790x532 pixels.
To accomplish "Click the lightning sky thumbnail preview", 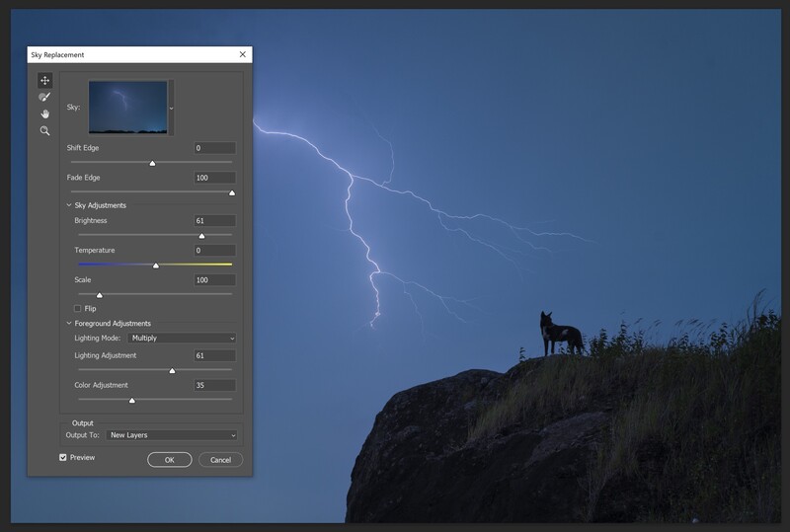I will [x=128, y=108].
